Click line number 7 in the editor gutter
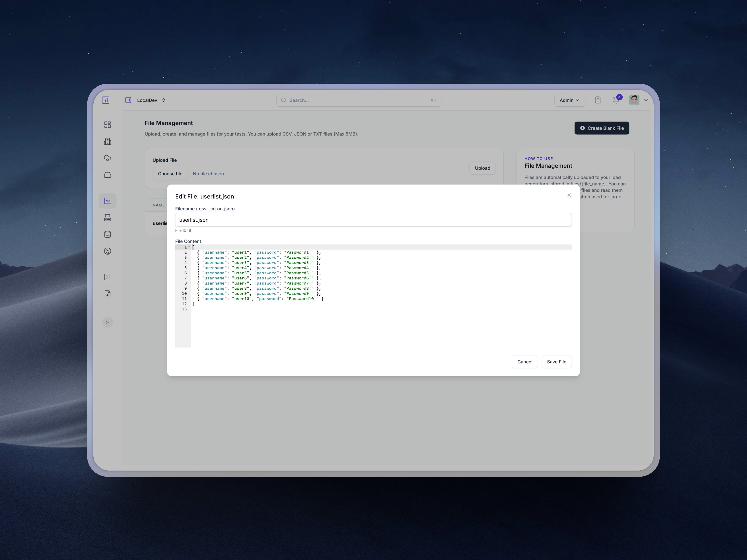The image size is (747, 560). tap(185, 278)
